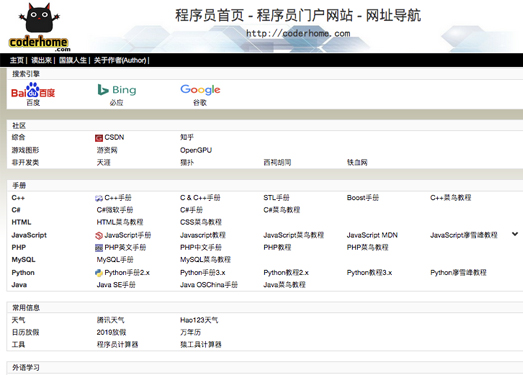Screen dimensions: 523x375
Task: Open the coderhome cat logo
Action: pyautogui.click(x=39, y=27)
